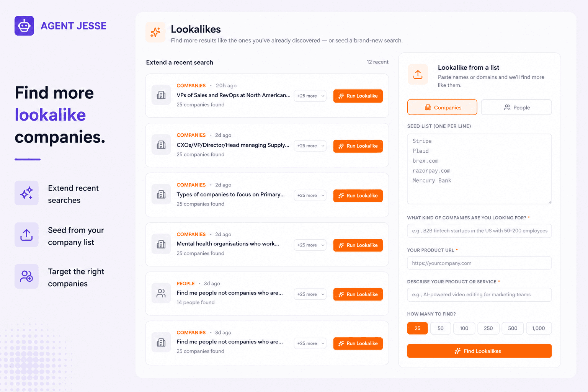Click the building icon on VPs of Sales search
Viewport: 588px width, 392px height.
[x=161, y=95]
